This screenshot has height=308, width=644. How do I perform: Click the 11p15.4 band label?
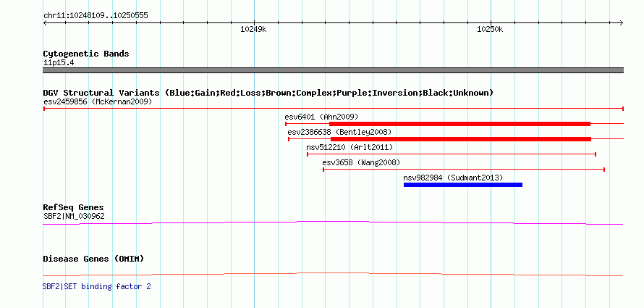click(x=59, y=63)
